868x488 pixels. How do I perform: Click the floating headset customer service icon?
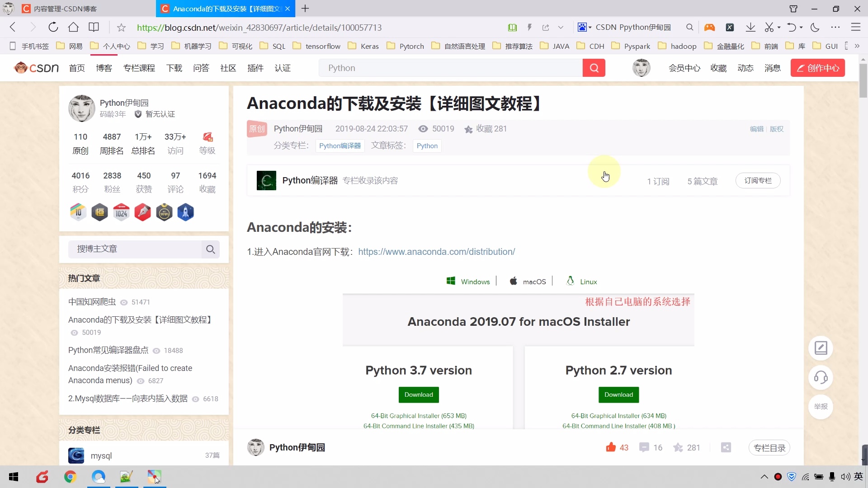point(821,378)
